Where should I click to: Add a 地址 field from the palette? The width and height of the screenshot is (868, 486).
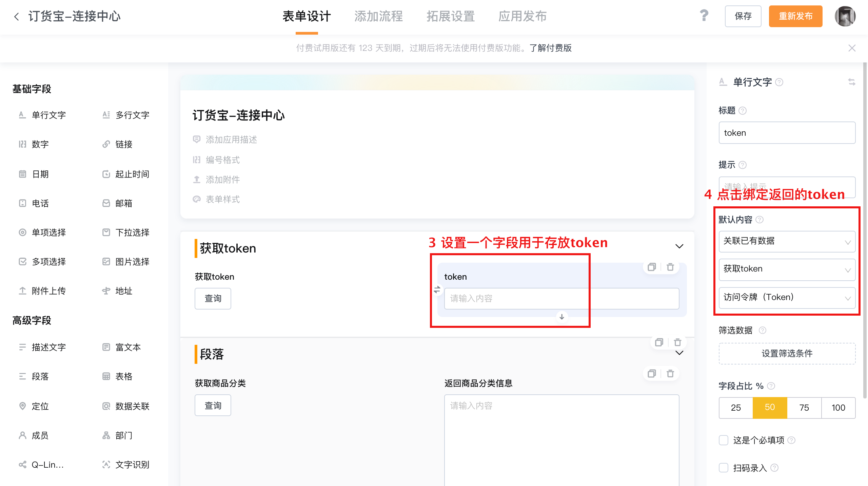coord(117,291)
